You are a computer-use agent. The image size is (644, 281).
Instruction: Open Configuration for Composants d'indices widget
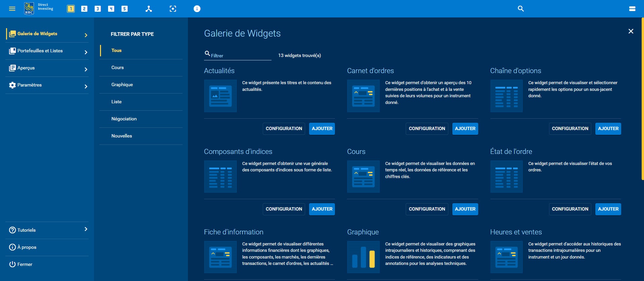[x=284, y=209]
